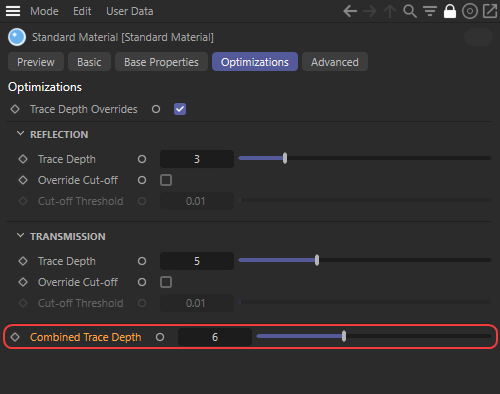The image size is (500, 394).
Task: Open the Mode menu
Action: [44, 11]
